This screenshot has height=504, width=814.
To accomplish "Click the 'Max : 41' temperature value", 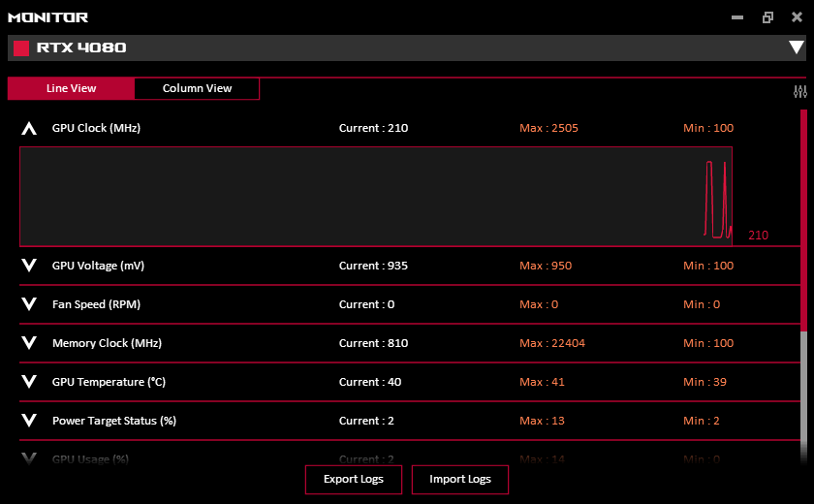I will point(542,382).
